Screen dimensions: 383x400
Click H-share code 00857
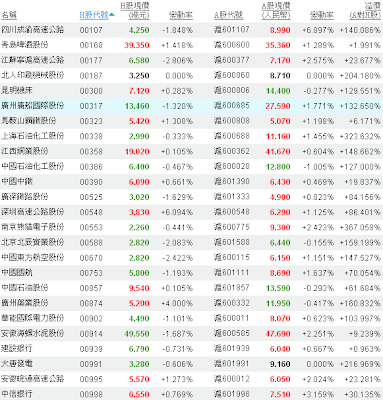[x=91, y=288]
